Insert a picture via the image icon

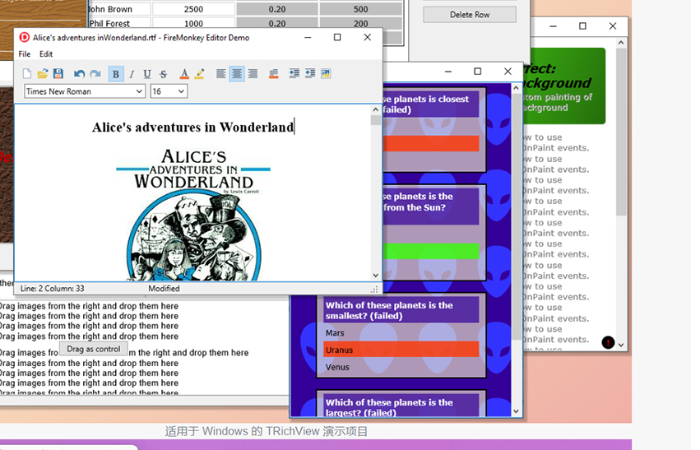coord(326,74)
